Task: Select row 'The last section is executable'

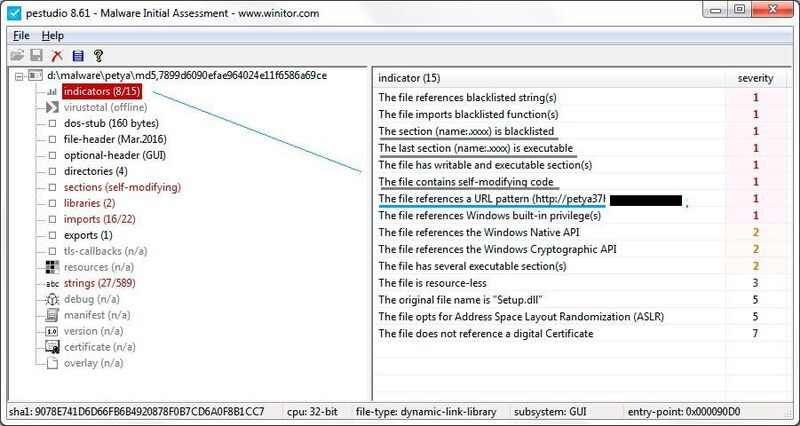Action: point(580,148)
